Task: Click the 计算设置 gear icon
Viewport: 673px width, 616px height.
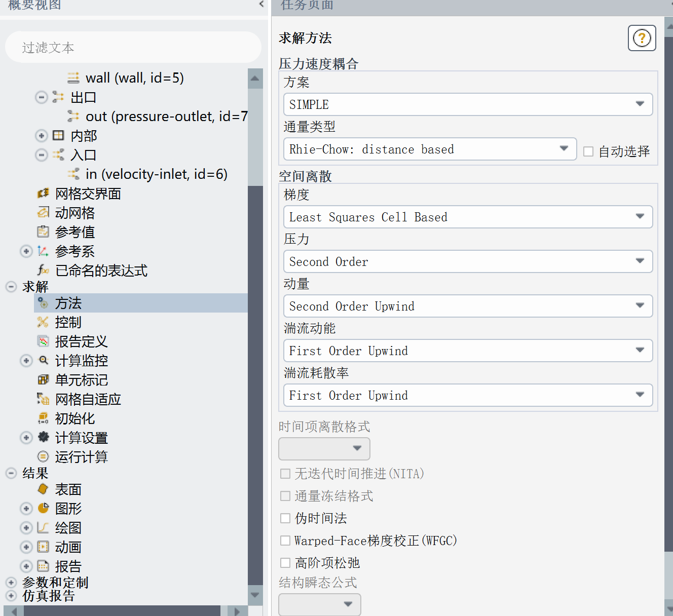Action: 44,437
